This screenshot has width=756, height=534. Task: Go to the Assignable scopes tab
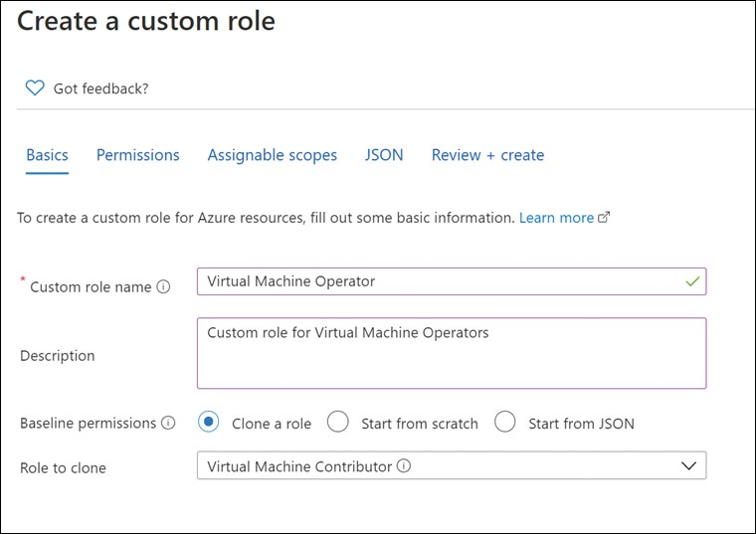coord(272,155)
